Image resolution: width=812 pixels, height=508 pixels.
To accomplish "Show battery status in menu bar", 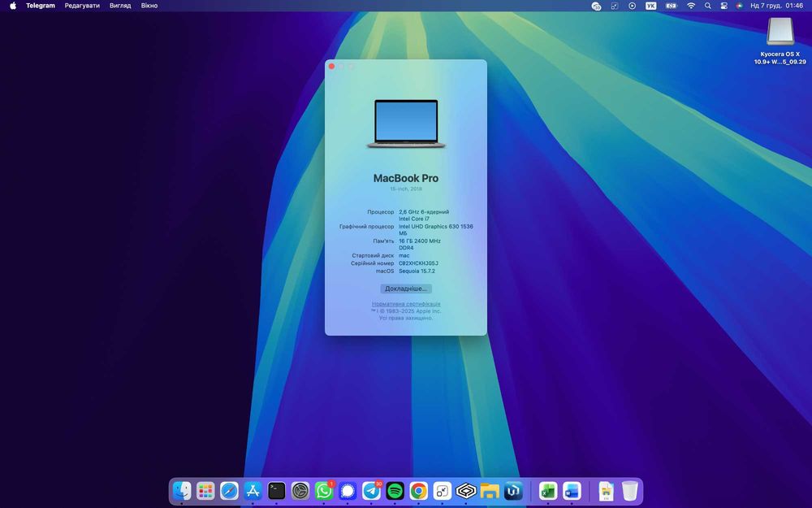I will coord(672,6).
